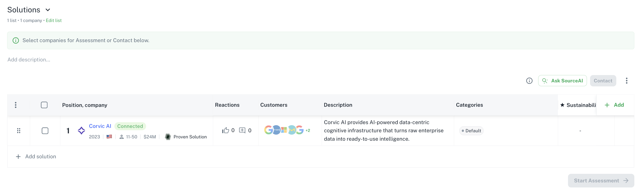
Task: Click the employee count person icon
Action: tap(122, 137)
